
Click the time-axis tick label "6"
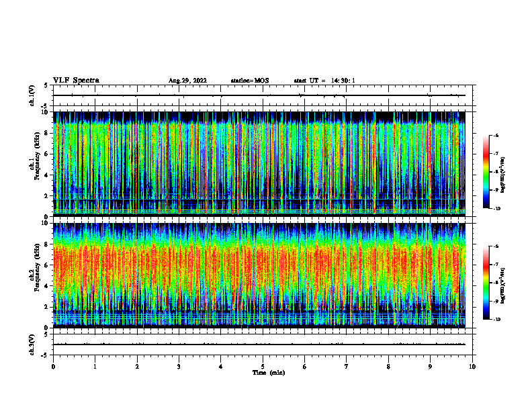point(305,367)
